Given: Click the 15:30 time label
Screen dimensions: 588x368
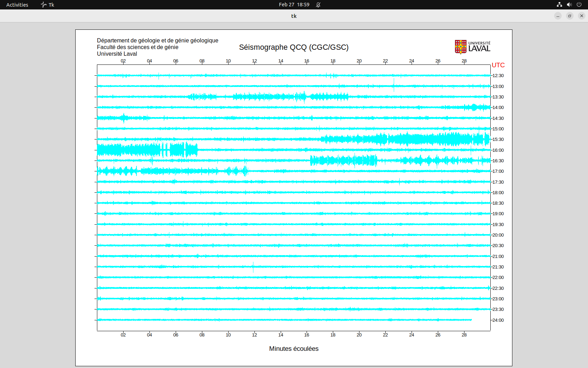Looking at the screenshot, I should tap(498, 139).
